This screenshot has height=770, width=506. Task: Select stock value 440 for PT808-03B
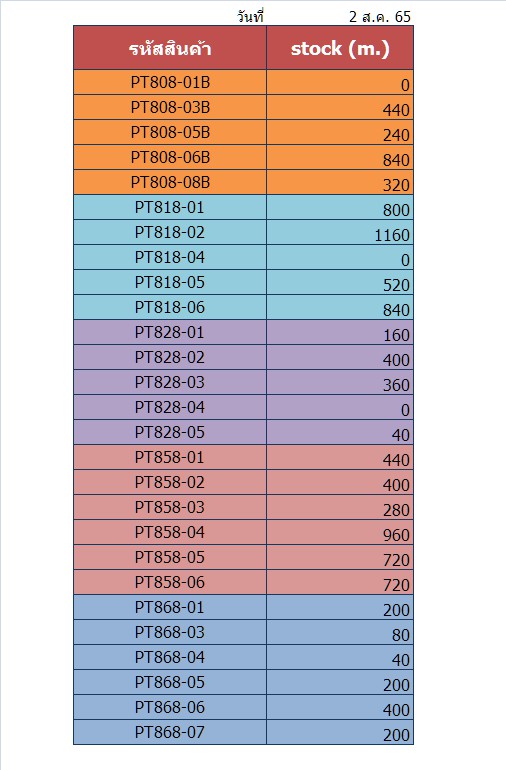tap(340, 107)
